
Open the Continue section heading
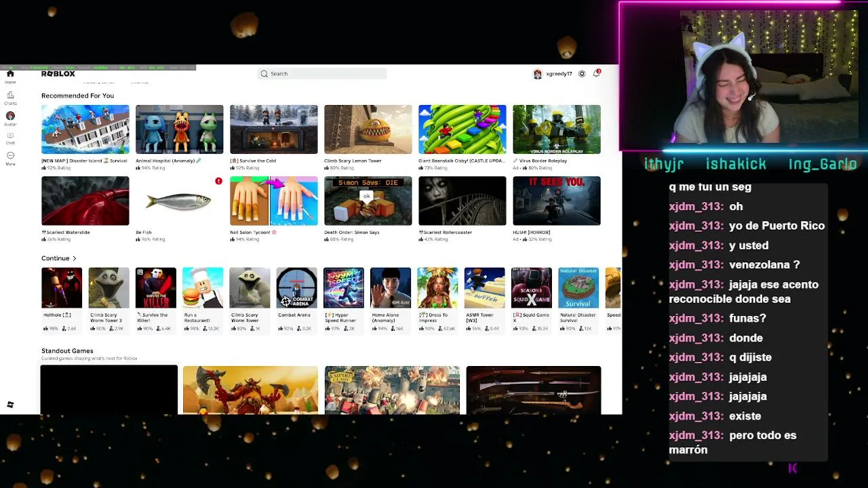[56, 258]
